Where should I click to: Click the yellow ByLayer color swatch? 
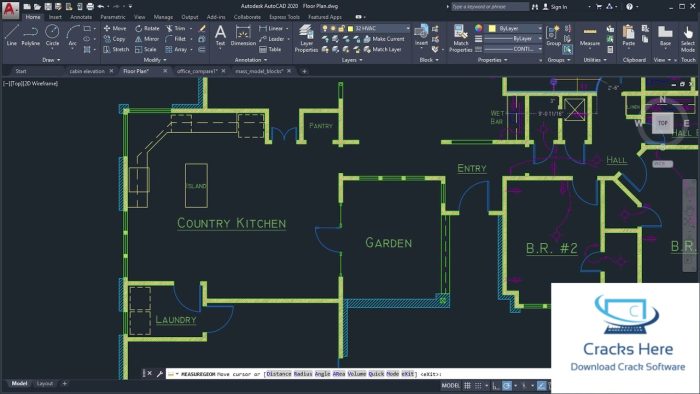492,28
